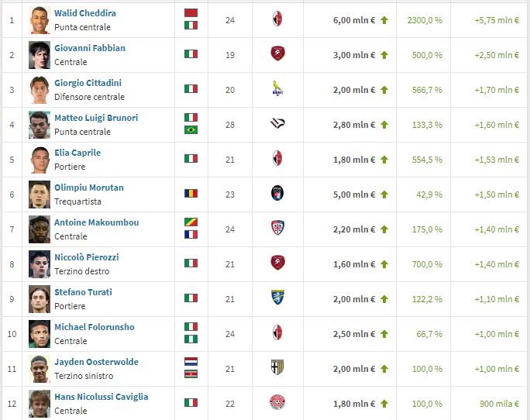Click Giovanni Fabbian's club crest icon
Image resolution: width=530 pixels, height=420 pixels.
277,54
